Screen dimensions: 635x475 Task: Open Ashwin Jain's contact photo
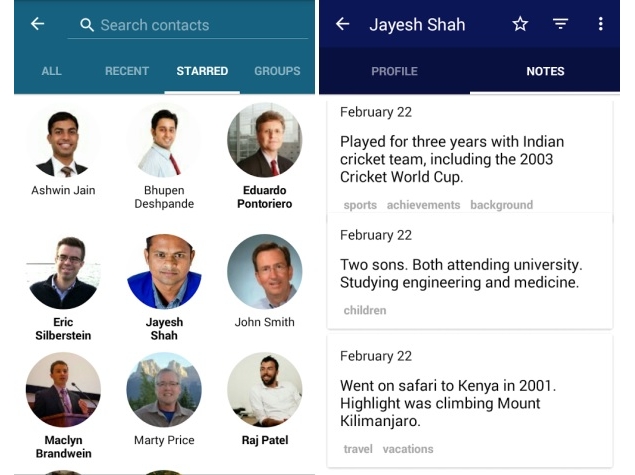tap(63, 140)
